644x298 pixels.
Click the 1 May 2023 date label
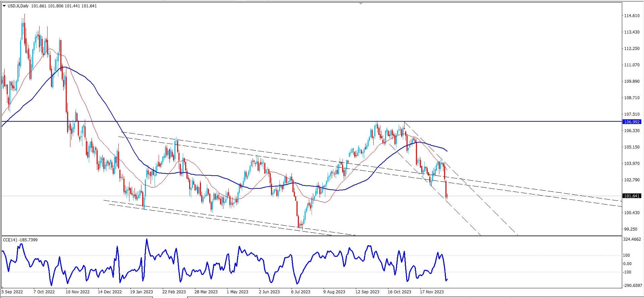coord(237,292)
